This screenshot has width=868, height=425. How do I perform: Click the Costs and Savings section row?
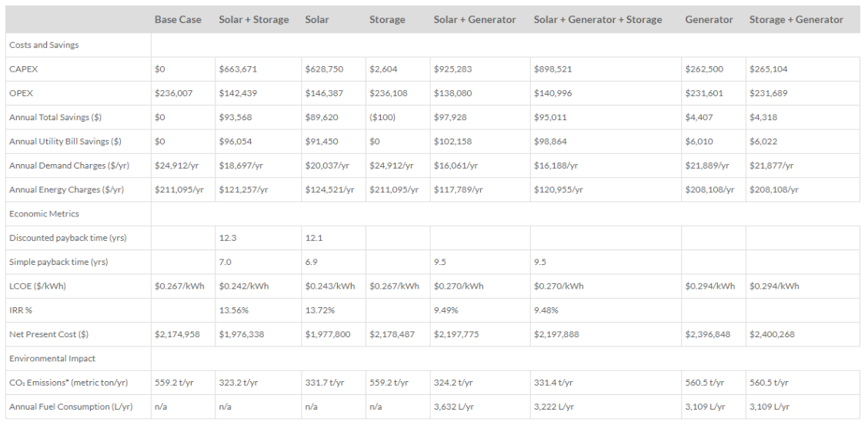point(433,45)
